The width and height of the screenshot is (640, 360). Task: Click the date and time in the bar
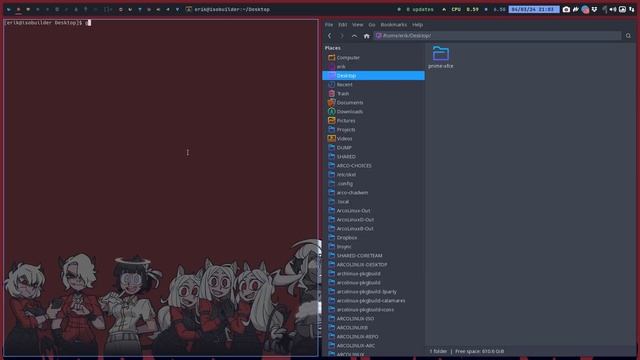[534, 9]
